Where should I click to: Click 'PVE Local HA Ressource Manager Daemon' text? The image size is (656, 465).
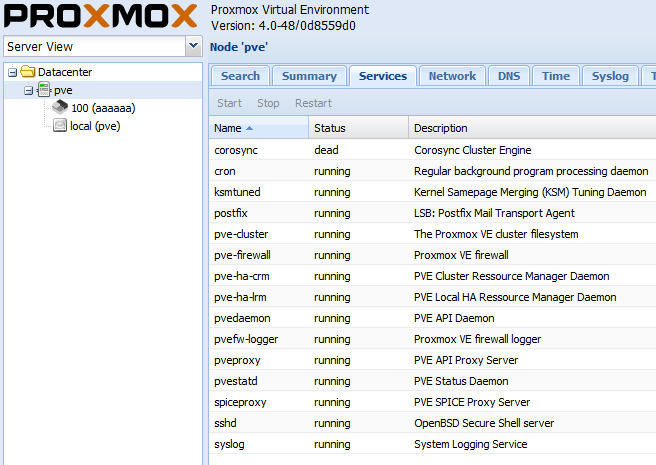(515, 297)
